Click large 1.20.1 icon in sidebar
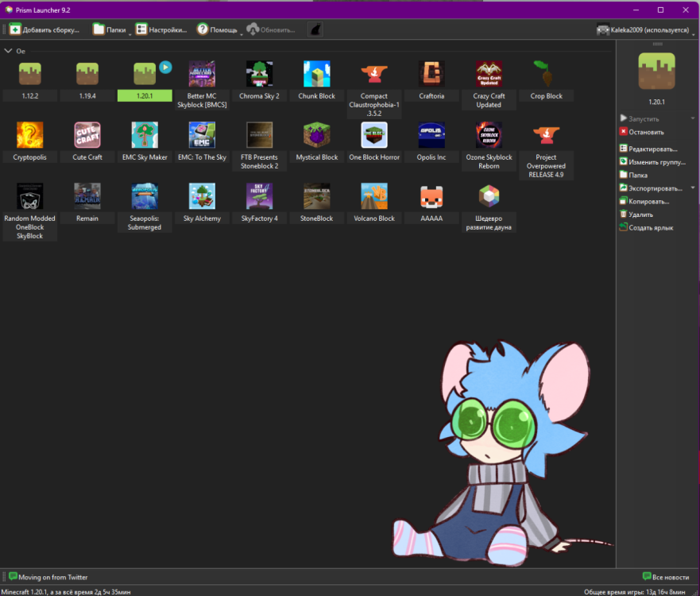Viewport: 700px width, 596px height. [656, 72]
